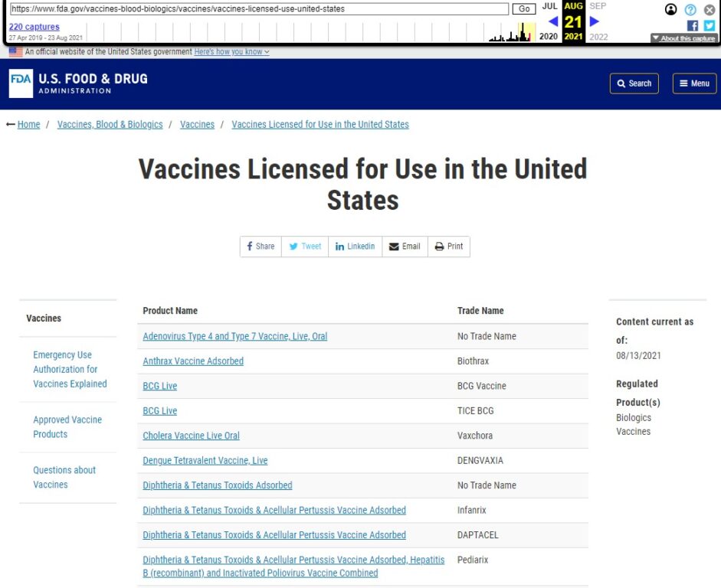The height and width of the screenshot is (588, 721).
Task: Share capture via Wayback Facebook icon
Action: pyautogui.click(x=692, y=26)
